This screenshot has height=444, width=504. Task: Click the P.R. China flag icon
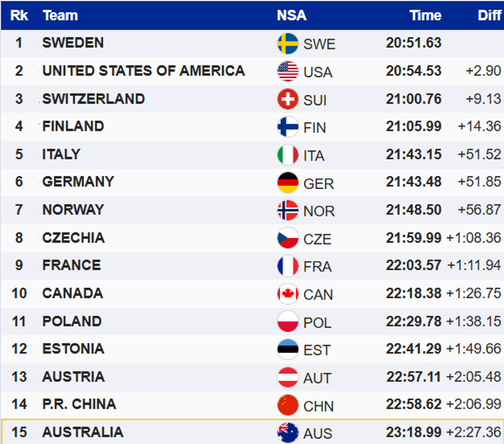pyautogui.click(x=288, y=405)
